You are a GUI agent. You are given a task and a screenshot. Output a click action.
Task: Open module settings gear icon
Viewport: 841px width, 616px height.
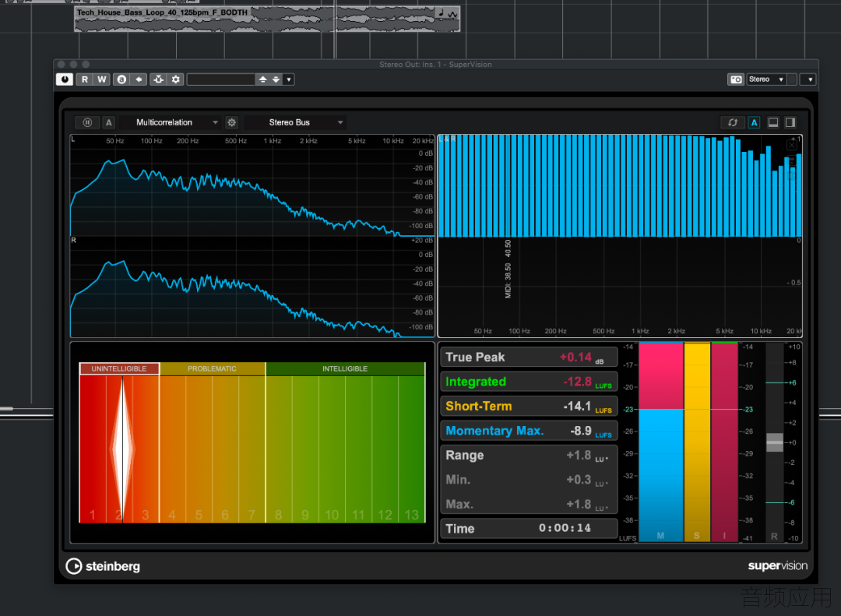[x=232, y=122]
